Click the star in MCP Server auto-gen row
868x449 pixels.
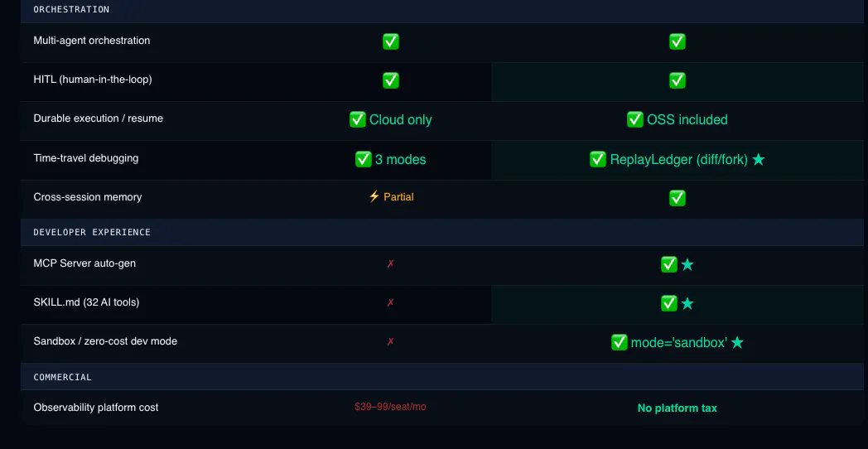coord(687,264)
